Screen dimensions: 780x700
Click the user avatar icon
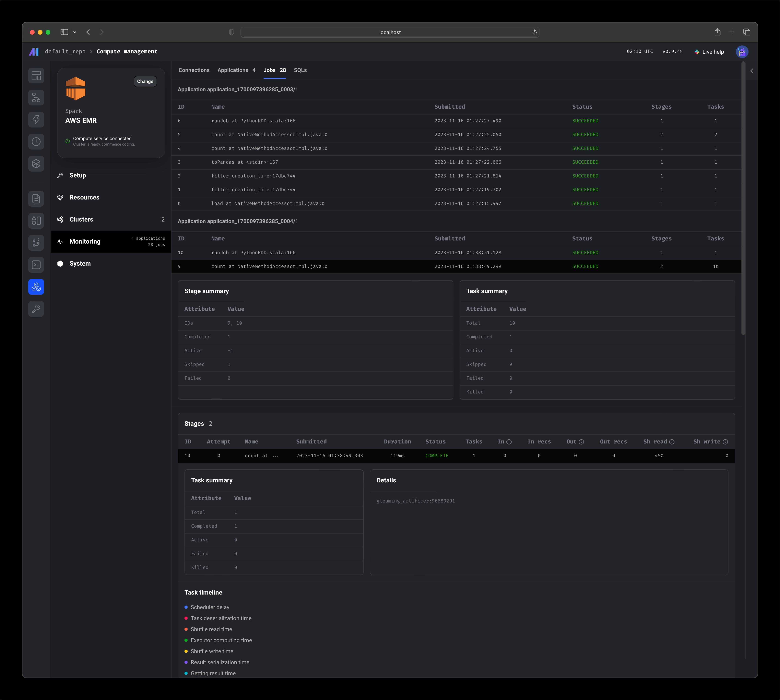[x=742, y=52]
